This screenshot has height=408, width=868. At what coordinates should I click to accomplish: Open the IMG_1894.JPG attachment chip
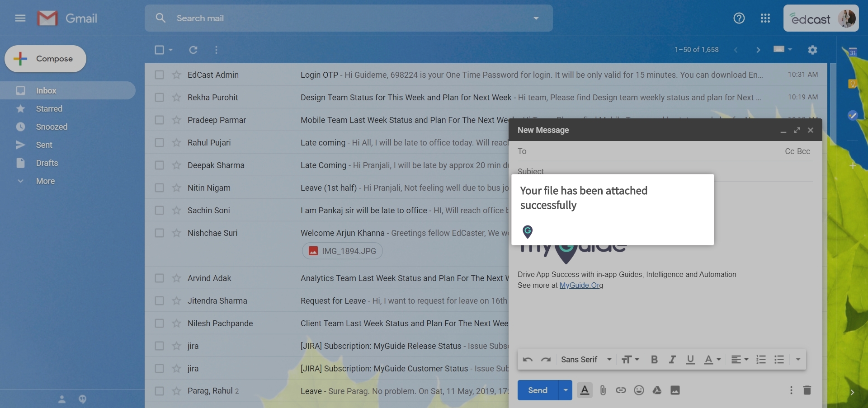click(x=342, y=251)
